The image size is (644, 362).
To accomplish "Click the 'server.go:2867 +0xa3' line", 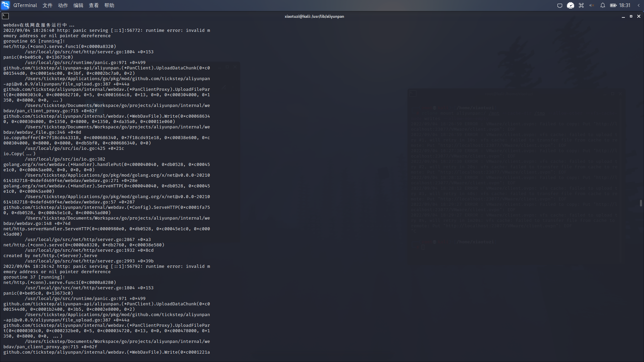I will [88, 240].
